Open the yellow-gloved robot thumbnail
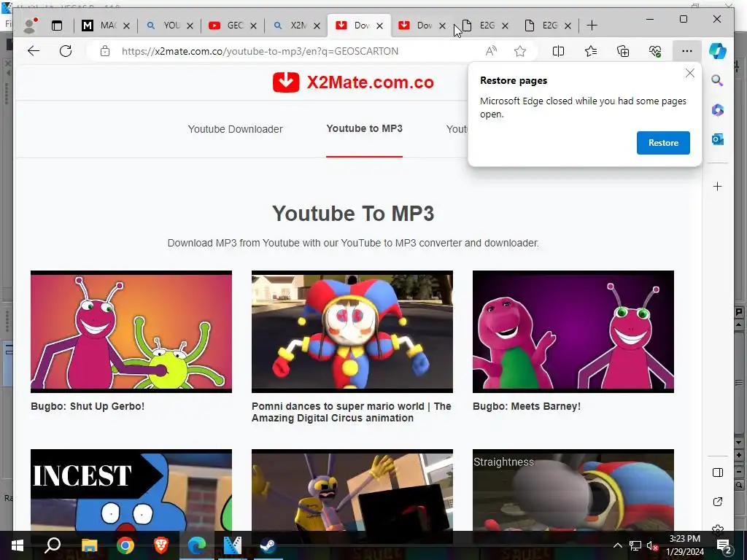This screenshot has height=560, width=747. [x=352, y=490]
